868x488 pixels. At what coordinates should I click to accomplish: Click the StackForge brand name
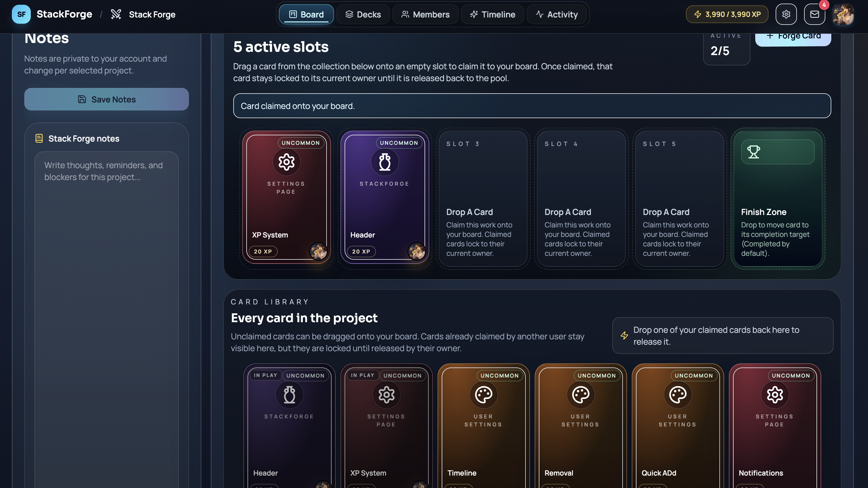click(64, 14)
